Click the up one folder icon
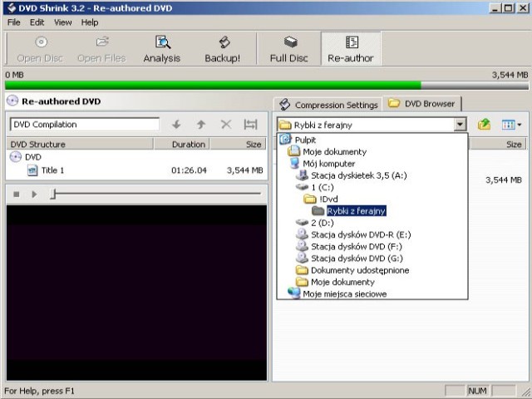The width and height of the screenshot is (532, 399). click(484, 125)
